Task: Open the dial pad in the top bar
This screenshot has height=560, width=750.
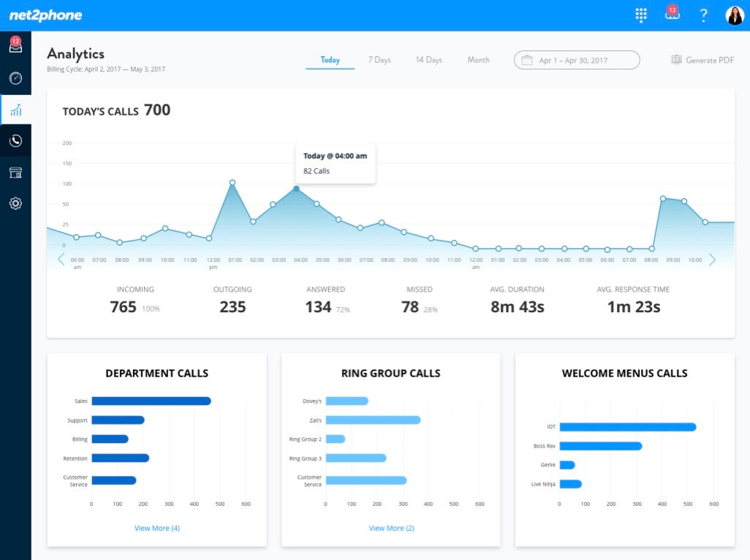Action: coord(641,15)
